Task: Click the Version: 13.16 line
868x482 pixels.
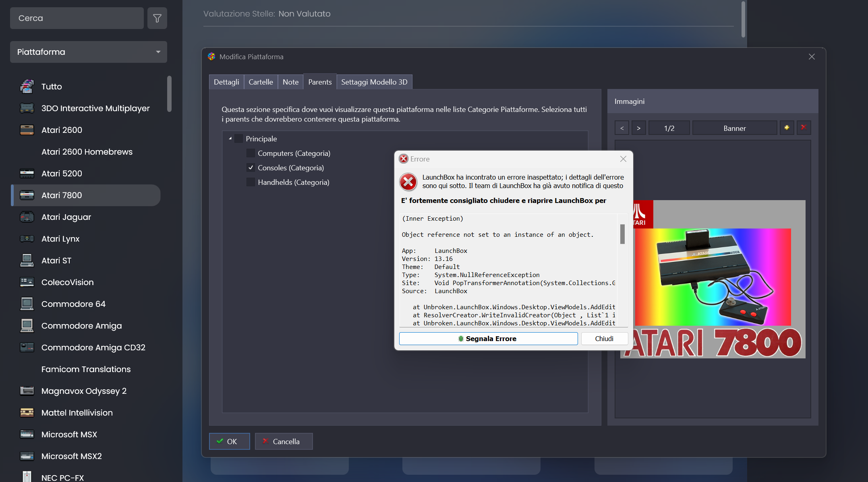Action: coord(427,259)
